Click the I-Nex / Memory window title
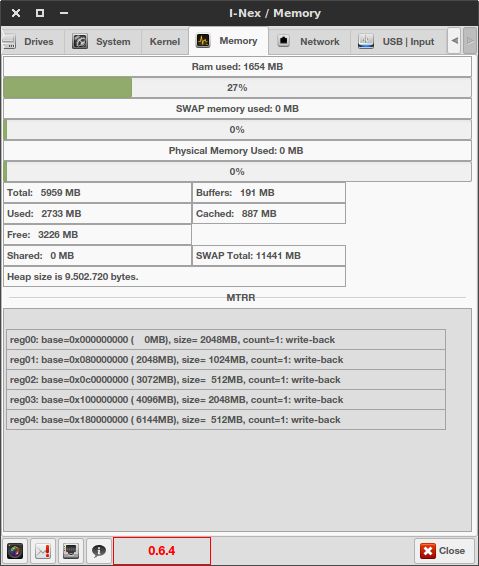479x566 pixels. pos(275,13)
